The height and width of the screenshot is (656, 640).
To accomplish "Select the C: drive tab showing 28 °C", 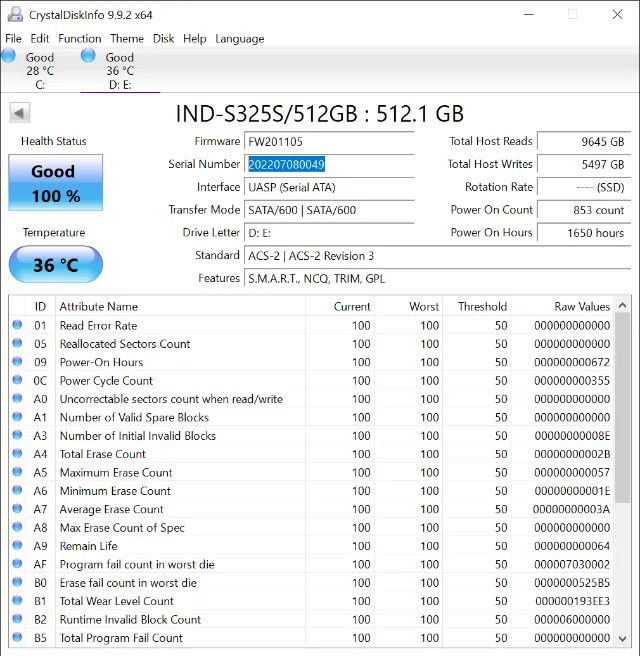I will (x=39, y=70).
